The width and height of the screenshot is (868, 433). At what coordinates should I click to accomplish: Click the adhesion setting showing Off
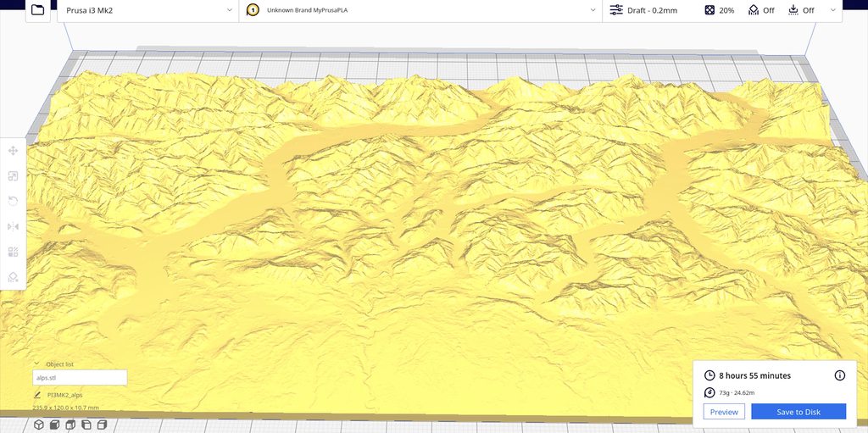pyautogui.click(x=800, y=10)
